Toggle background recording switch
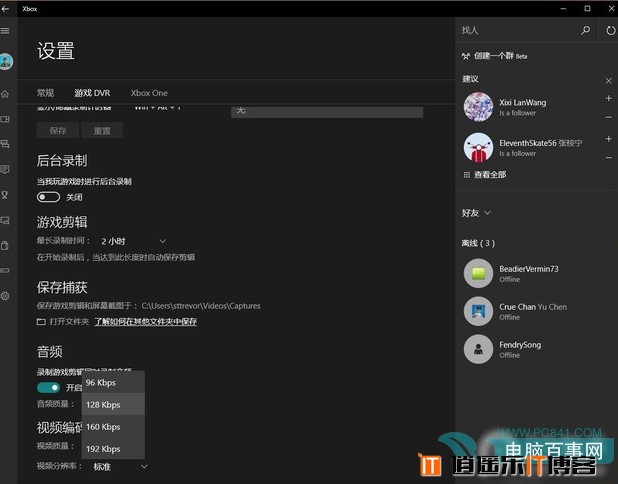618x484 pixels. [48, 197]
